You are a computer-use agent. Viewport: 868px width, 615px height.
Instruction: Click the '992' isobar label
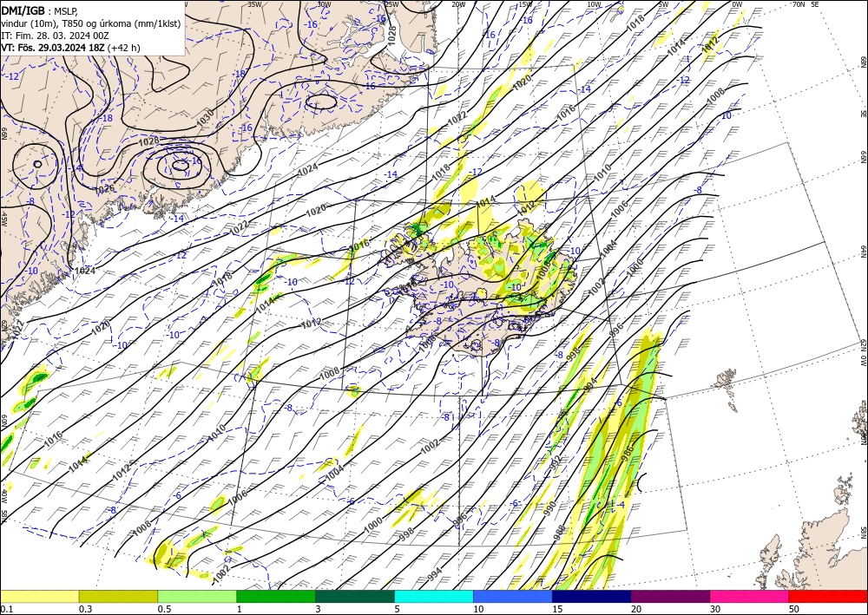[556, 461]
